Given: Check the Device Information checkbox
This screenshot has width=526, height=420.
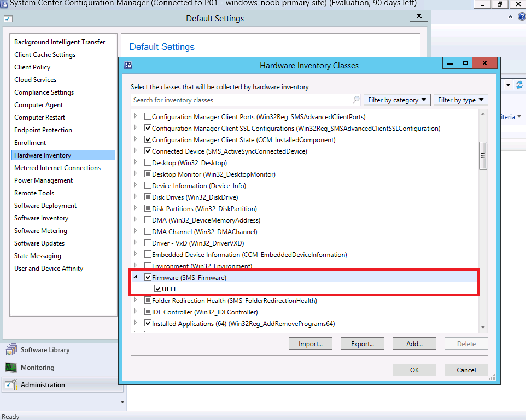Looking at the screenshot, I should pos(148,185).
